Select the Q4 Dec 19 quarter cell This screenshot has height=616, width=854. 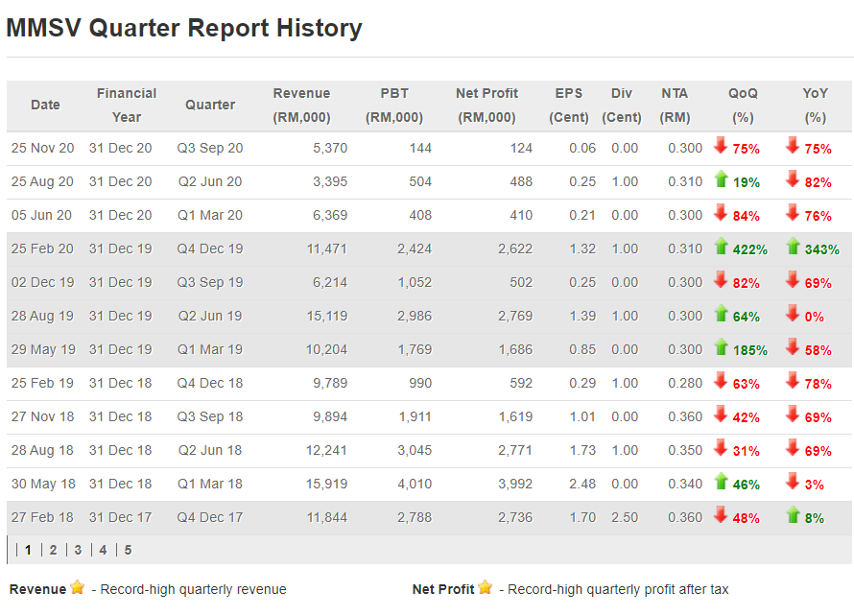209,249
